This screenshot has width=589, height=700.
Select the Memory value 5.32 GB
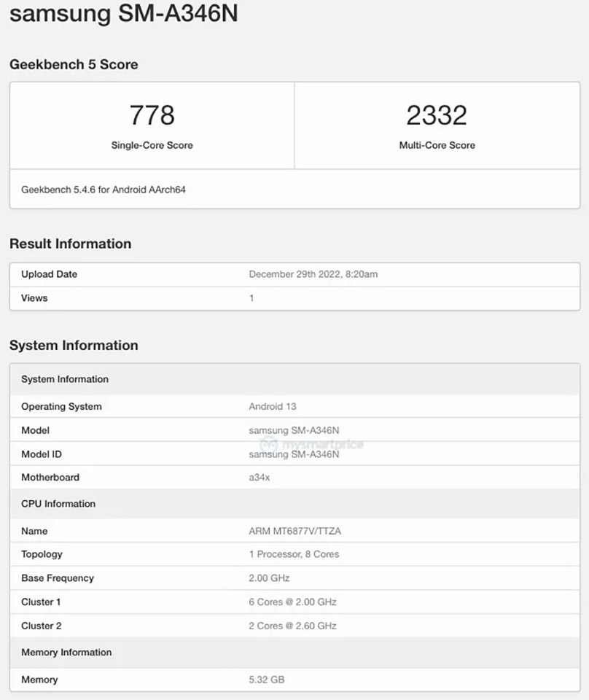coord(267,680)
